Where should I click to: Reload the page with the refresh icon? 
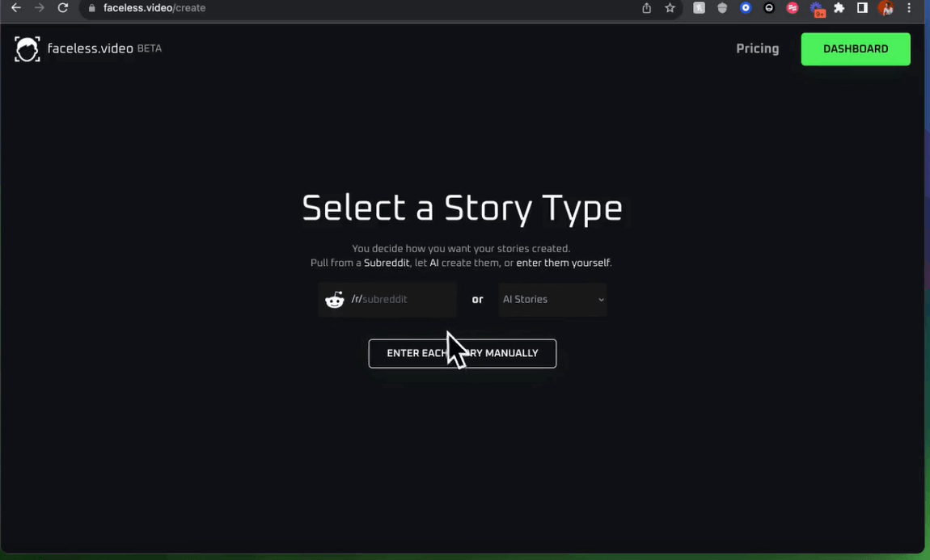[x=63, y=8]
